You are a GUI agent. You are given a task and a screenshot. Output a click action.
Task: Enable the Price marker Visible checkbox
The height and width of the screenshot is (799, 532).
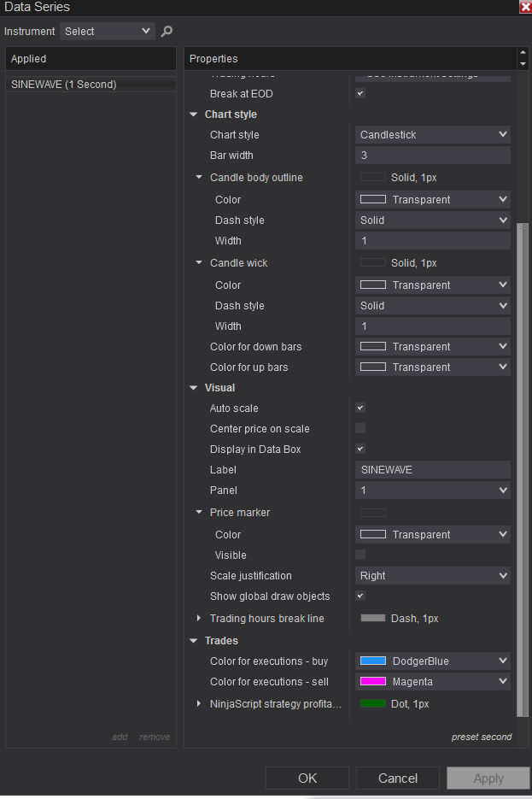click(x=360, y=555)
